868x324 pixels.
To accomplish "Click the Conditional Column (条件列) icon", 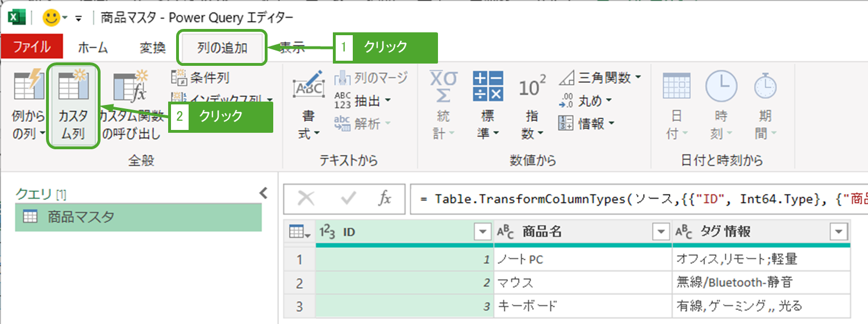I will pyautogui.click(x=179, y=78).
